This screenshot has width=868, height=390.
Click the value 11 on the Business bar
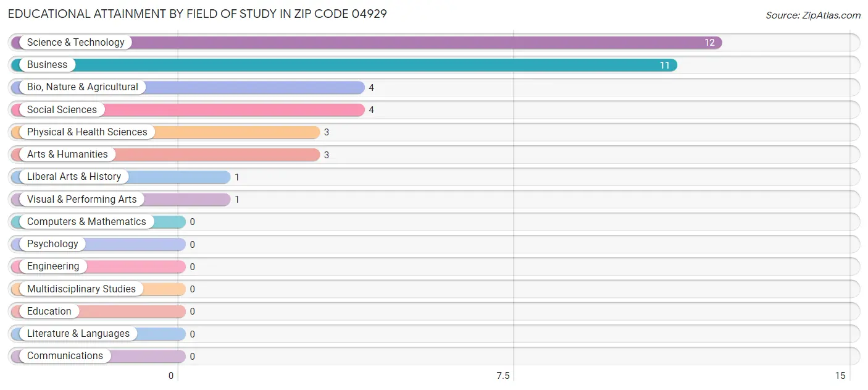664,65
